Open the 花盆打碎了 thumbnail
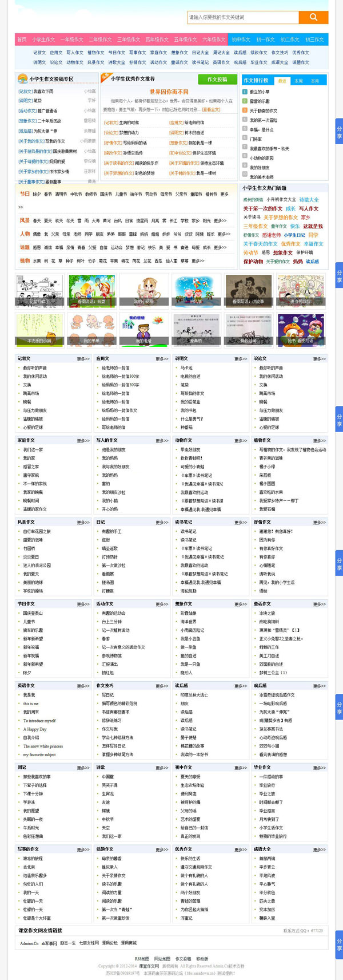This screenshot has height=980, width=343. point(39,291)
